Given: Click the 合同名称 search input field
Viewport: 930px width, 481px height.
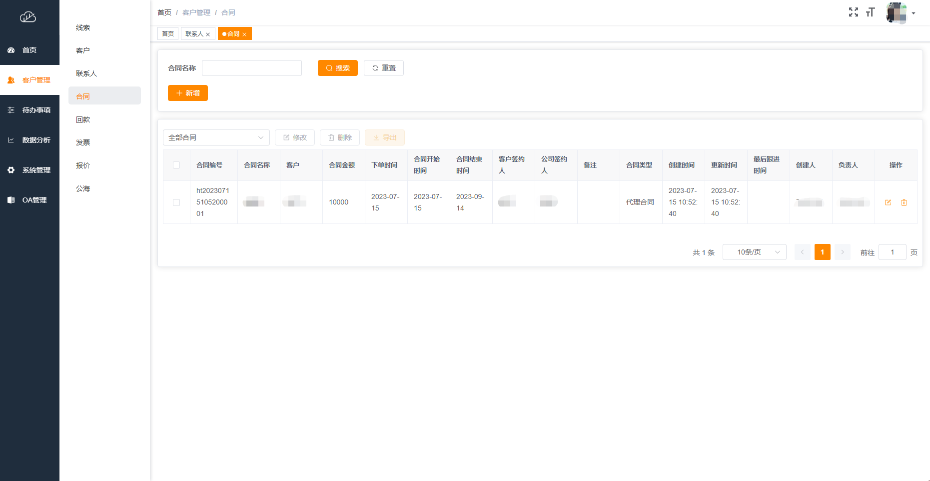Looking at the screenshot, I should (252, 68).
